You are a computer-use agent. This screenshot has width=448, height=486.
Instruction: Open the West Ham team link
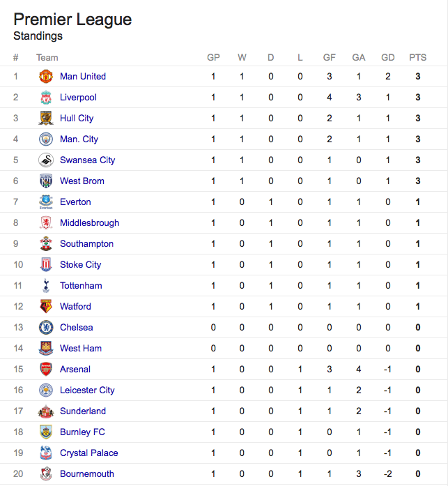(81, 349)
